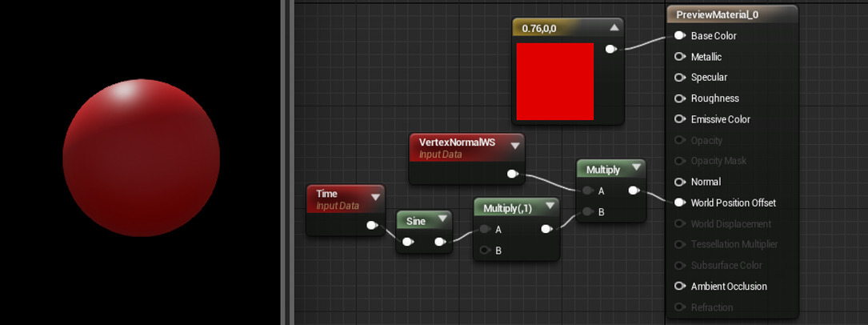Image resolution: width=868 pixels, height=325 pixels.
Task: Click the red constant node's output pin
Action: pos(610,49)
